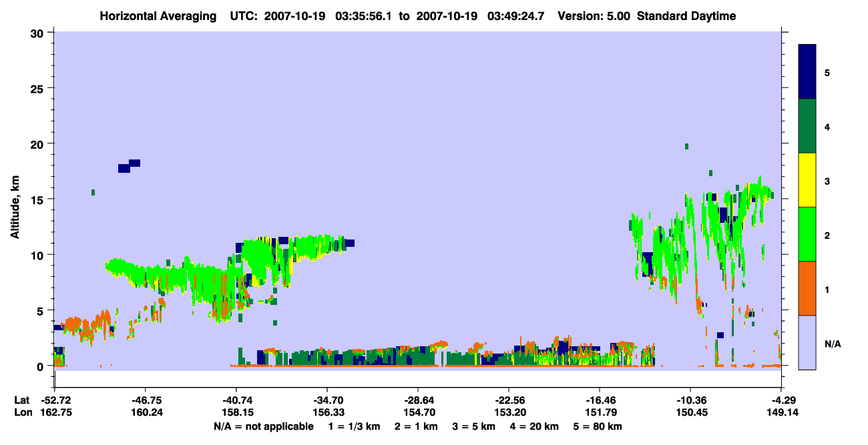Click the colorbar number label 5
The height and width of the screenshot is (445, 868).
pos(827,72)
